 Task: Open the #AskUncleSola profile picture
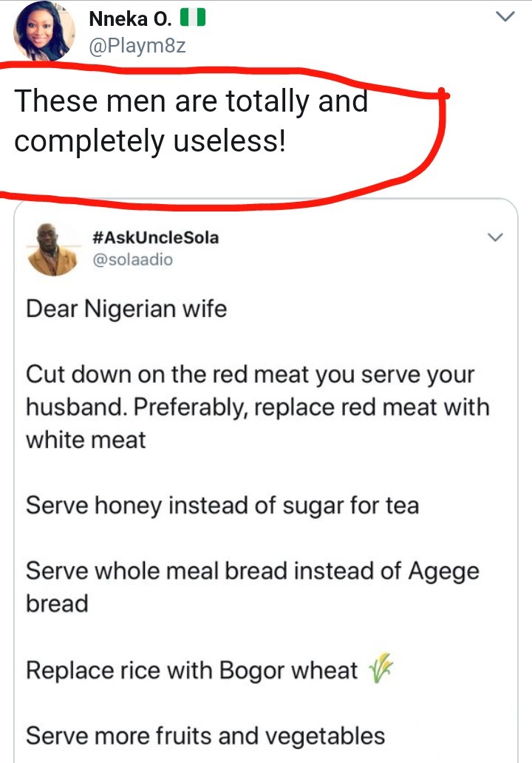coord(52,250)
